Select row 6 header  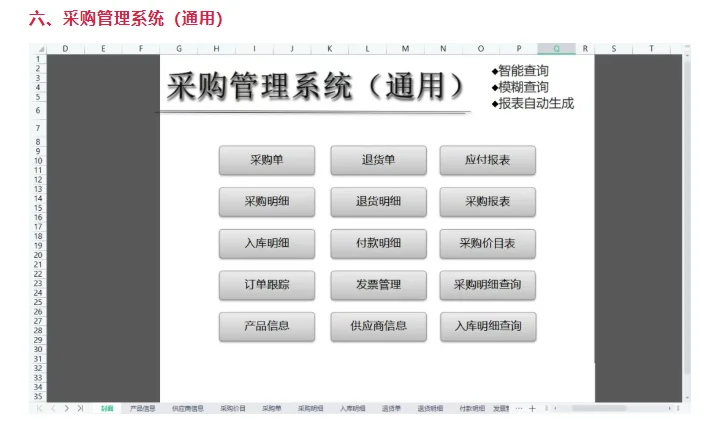coord(38,111)
